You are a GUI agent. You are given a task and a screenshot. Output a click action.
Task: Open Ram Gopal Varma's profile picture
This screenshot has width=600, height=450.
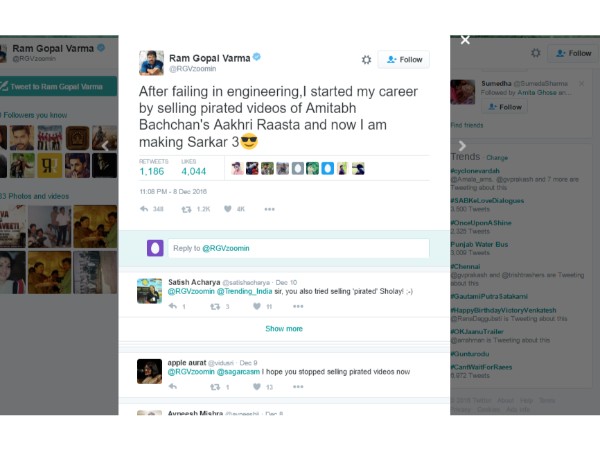point(152,62)
